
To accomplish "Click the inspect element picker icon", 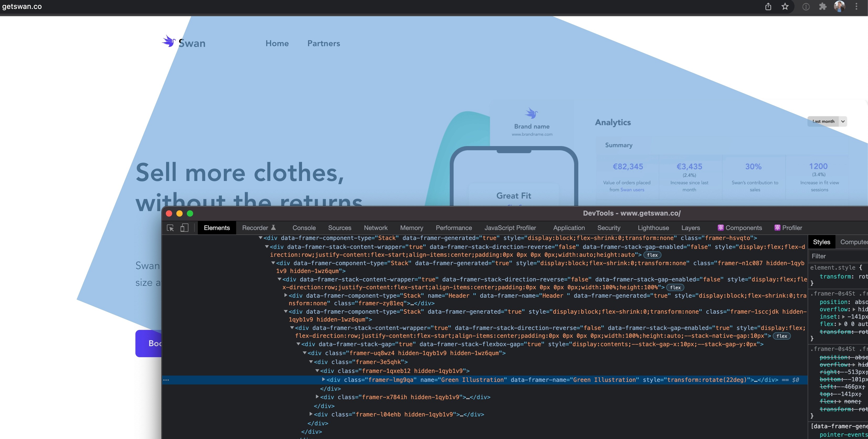I will (x=171, y=228).
